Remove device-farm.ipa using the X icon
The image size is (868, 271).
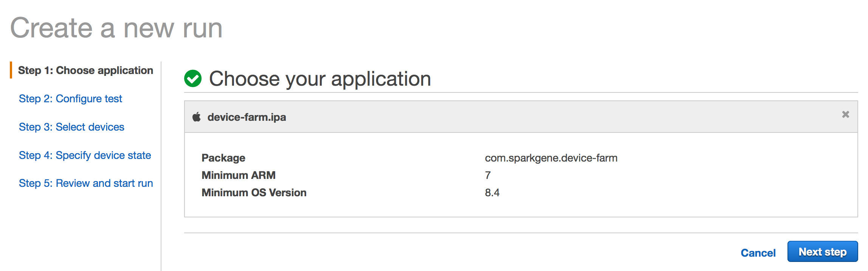pos(845,114)
